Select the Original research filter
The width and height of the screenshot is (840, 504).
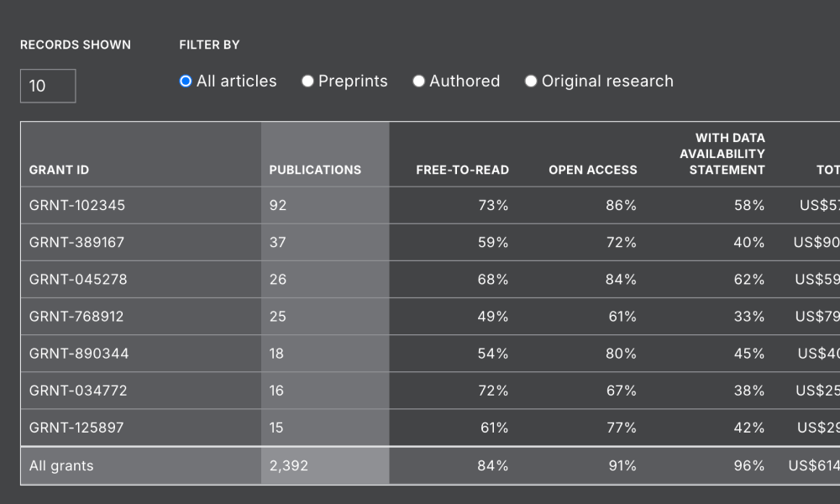tap(530, 81)
